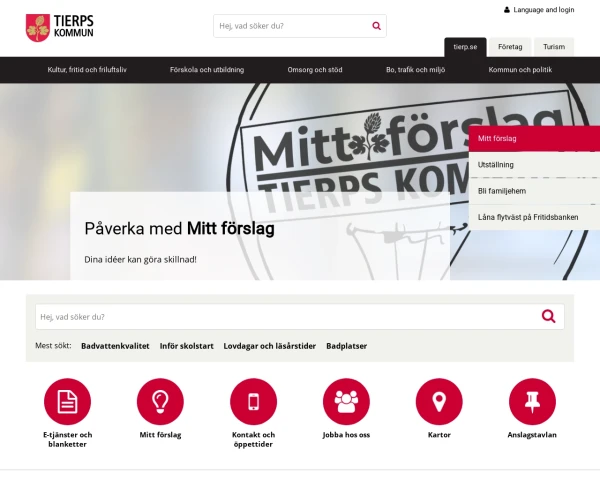Switch to the Företag tab

coord(510,47)
